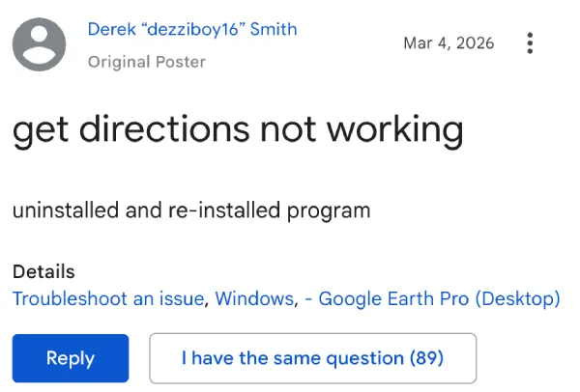The image size is (580, 392).
Task: Open the "Troubleshoot an issue" link
Action: (107, 298)
